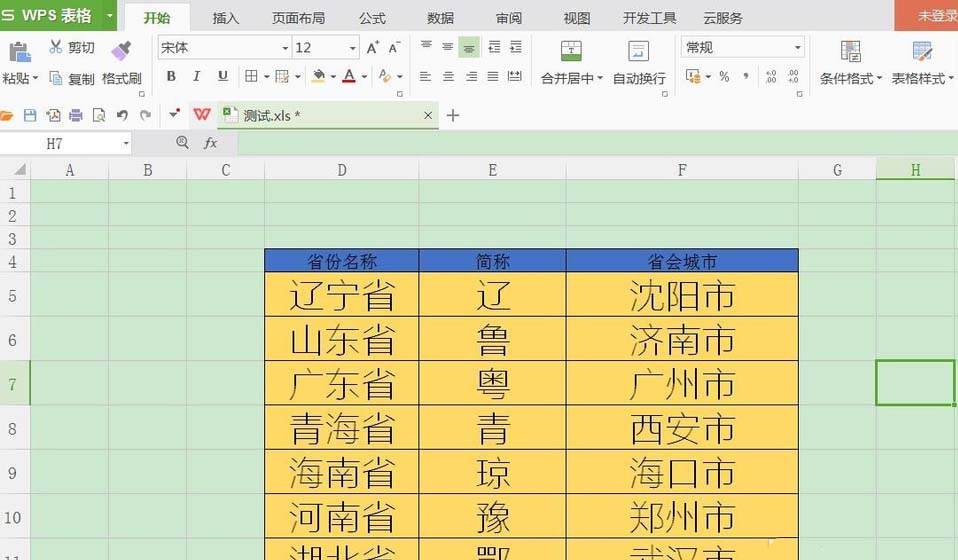The height and width of the screenshot is (560, 958).
Task: Open the font name dropdown showing 宋体
Action: point(285,48)
